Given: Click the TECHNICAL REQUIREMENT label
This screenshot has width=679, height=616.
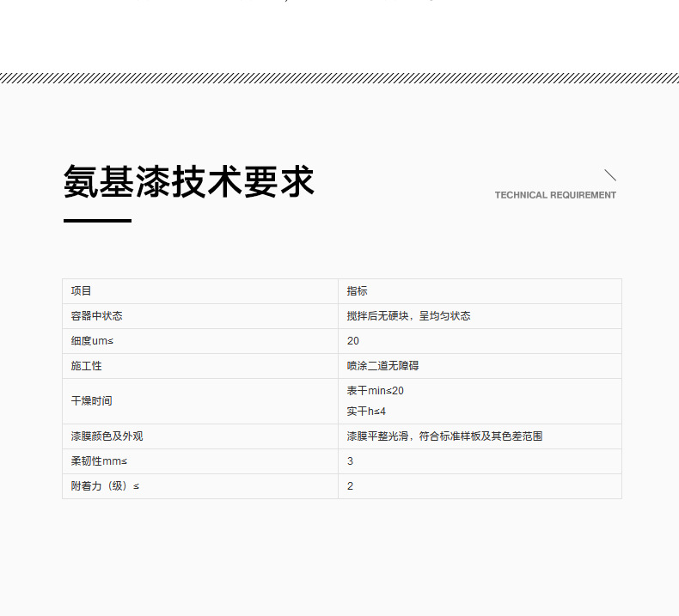Looking at the screenshot, I should point(555,195).
